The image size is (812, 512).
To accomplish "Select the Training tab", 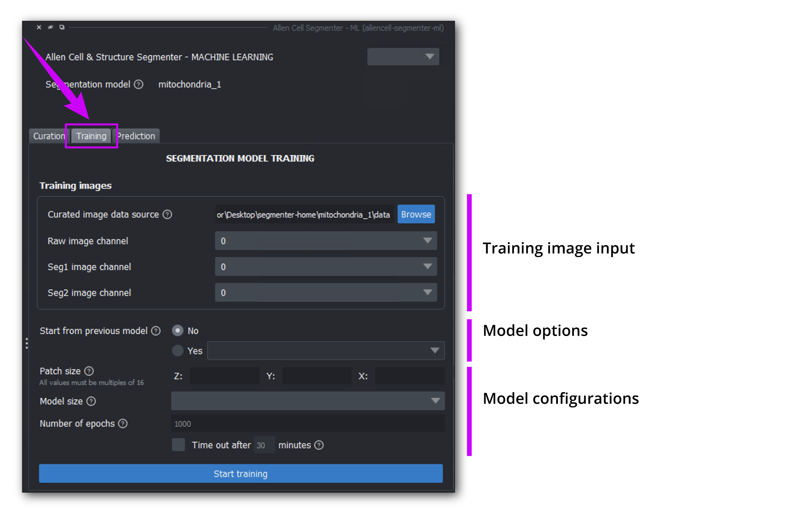I will coord(91,136).
